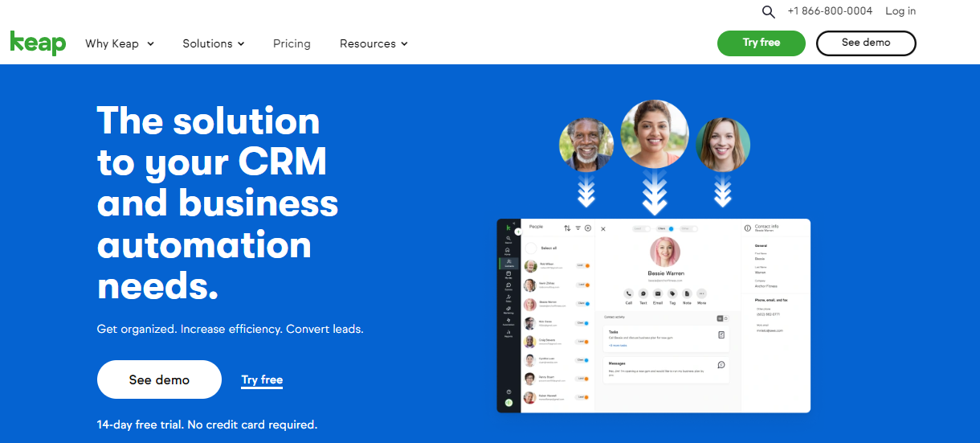Click the search magnifier icon in header
Screen dimensions: 980x443
768,11
